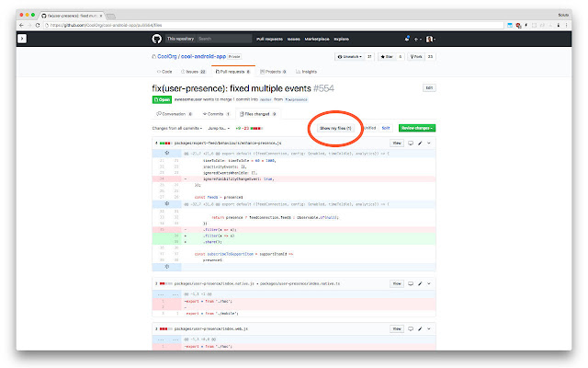This screenshot has width=588, height=368.
Task: Open the cool-android-app repository link
Action: tap(203, 56)
